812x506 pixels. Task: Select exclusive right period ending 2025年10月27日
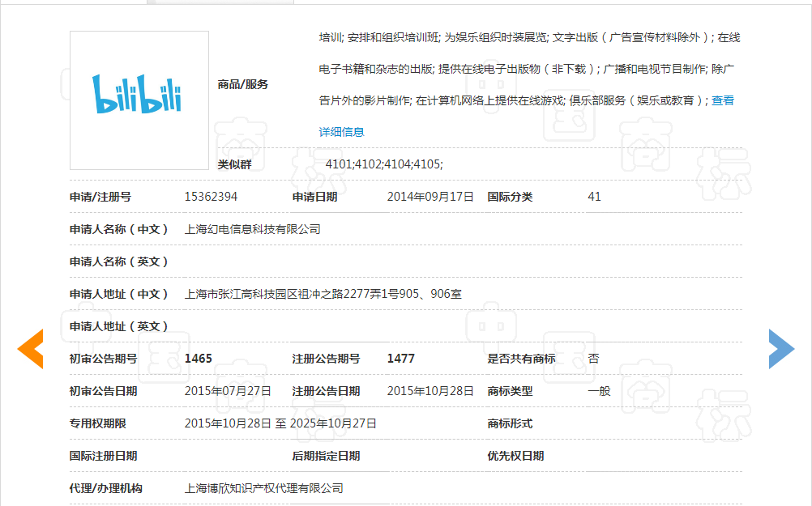coord(280,423)
